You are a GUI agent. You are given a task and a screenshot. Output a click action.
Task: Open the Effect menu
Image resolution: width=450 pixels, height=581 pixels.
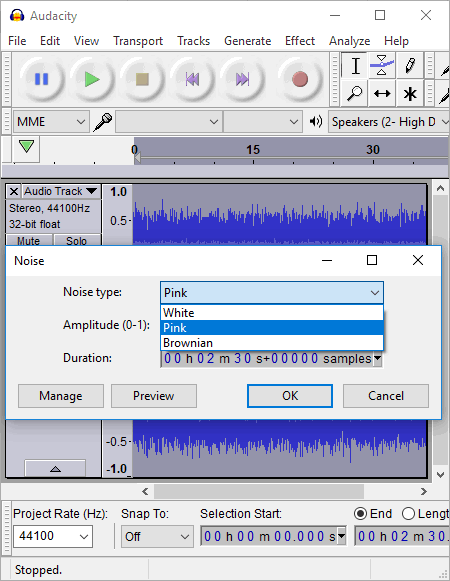tap(300, 41)
